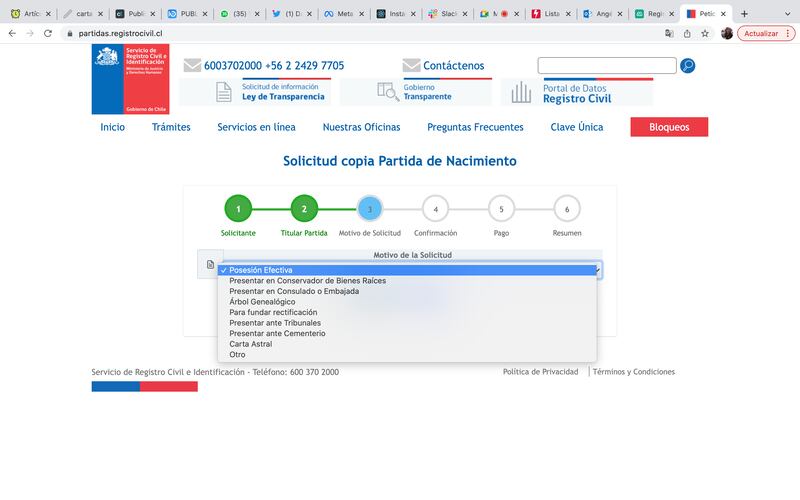The image size is (800, 500).
Task: Click the Actualizar Chrome button
Action: pyautogui.click(x=766, y=33)
